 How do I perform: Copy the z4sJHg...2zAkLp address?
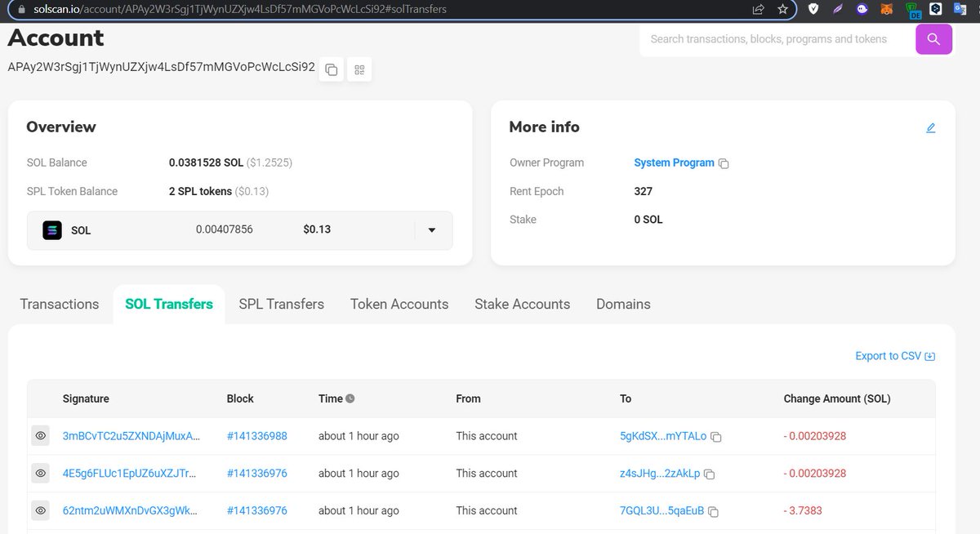[x=710, y=474]
